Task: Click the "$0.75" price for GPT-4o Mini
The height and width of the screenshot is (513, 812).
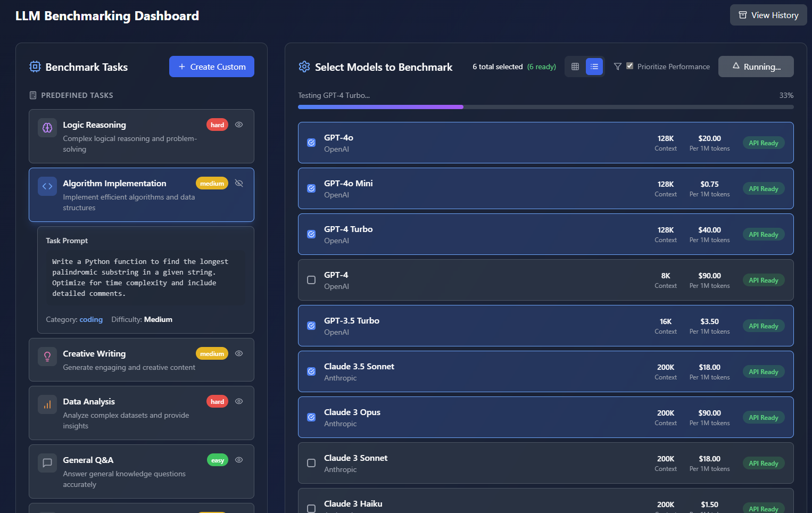Action: [x=709, y=184]
